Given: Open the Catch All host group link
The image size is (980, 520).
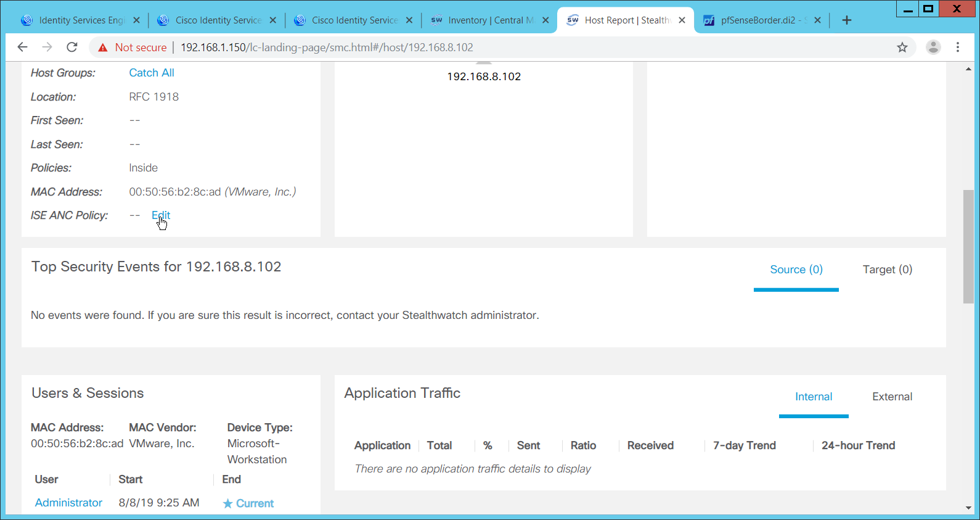Looking at the screenshot, I should [x=152, y=73].
